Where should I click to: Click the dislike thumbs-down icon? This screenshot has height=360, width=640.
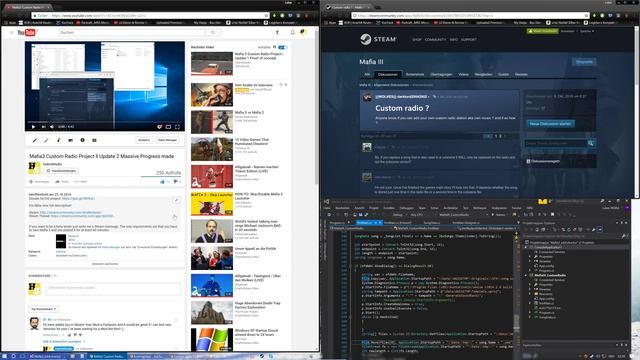click(x=176, y=182)
